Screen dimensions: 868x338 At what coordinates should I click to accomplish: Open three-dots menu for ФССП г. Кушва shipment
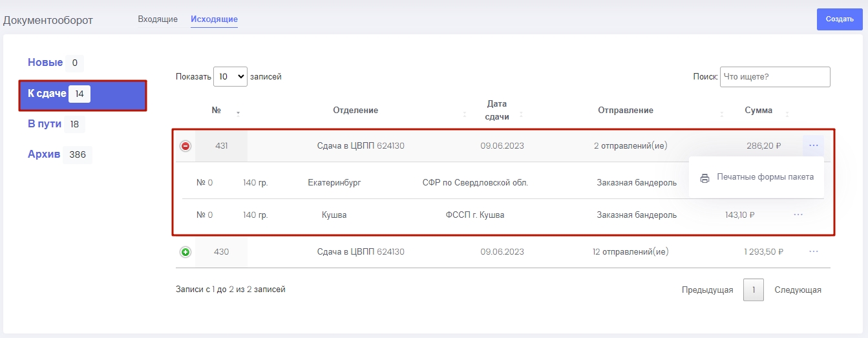798,215
